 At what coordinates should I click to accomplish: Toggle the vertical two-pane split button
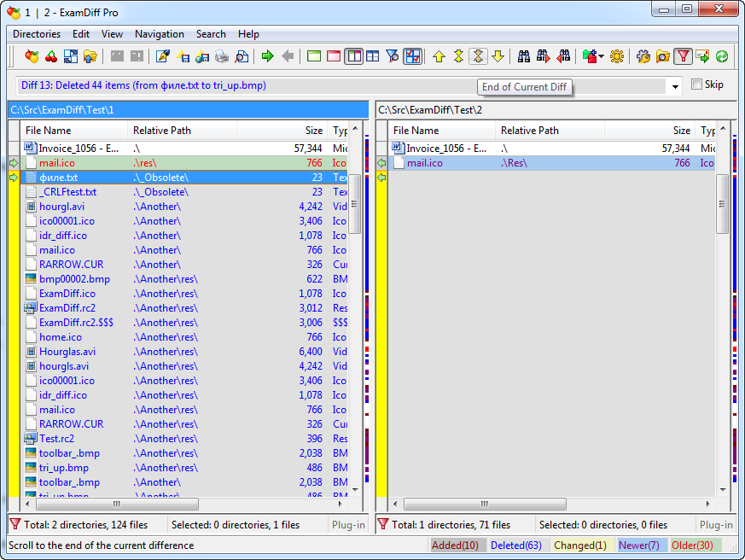coord(354,56)
